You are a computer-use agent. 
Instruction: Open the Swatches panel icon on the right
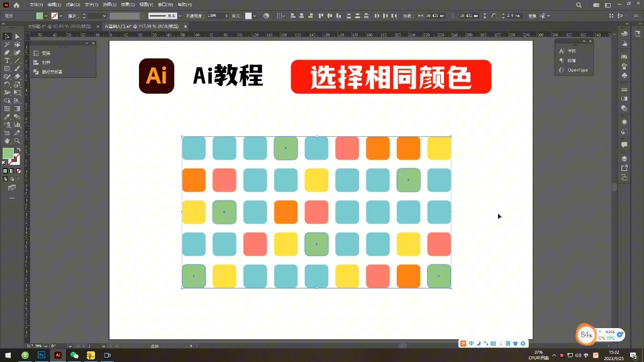tap(624, 55)
